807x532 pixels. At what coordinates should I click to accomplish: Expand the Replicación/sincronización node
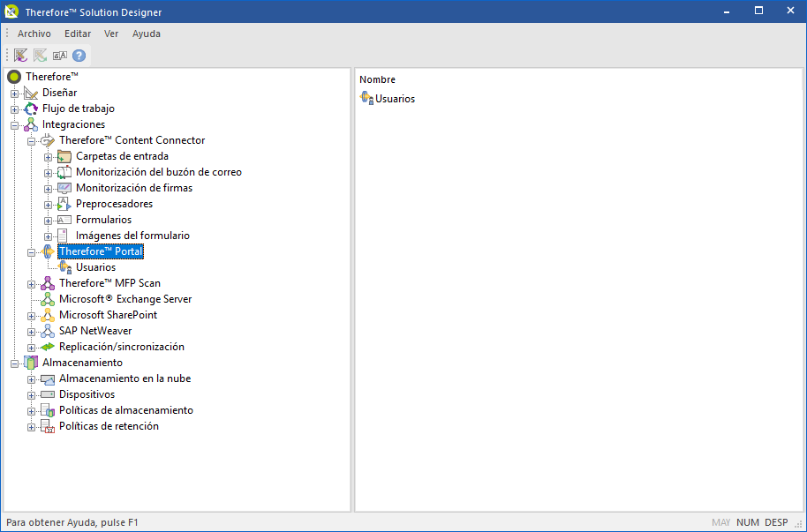click(x=32, y=348)
